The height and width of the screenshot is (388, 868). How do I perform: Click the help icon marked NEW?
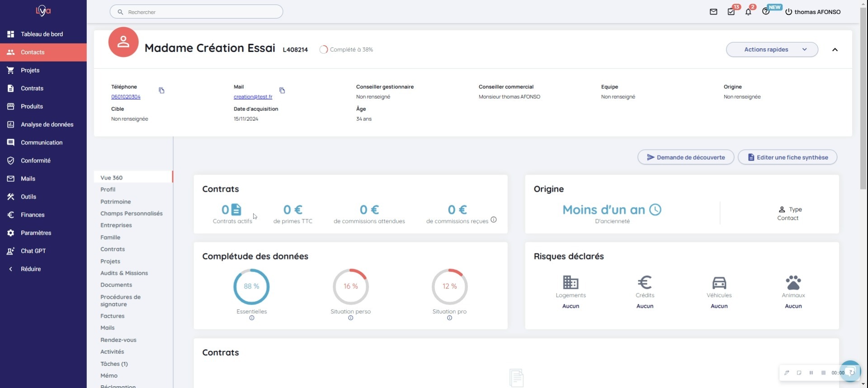[x=766, y=12]
